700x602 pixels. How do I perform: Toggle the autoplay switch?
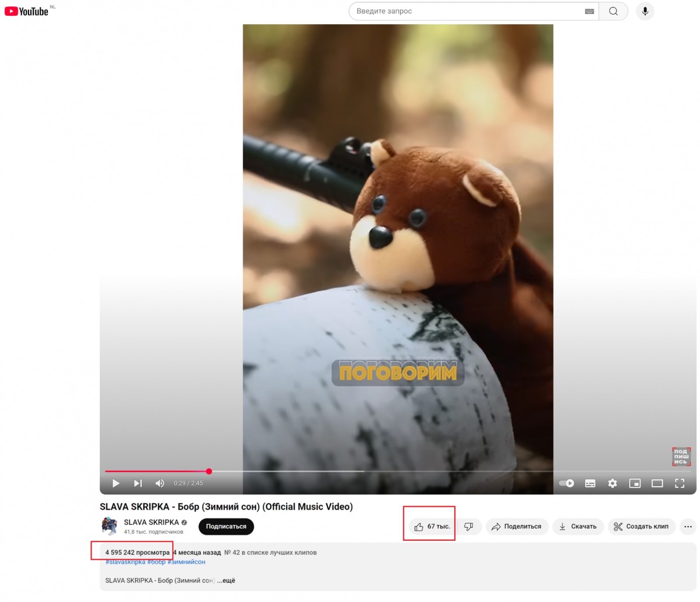pos(567,483)
